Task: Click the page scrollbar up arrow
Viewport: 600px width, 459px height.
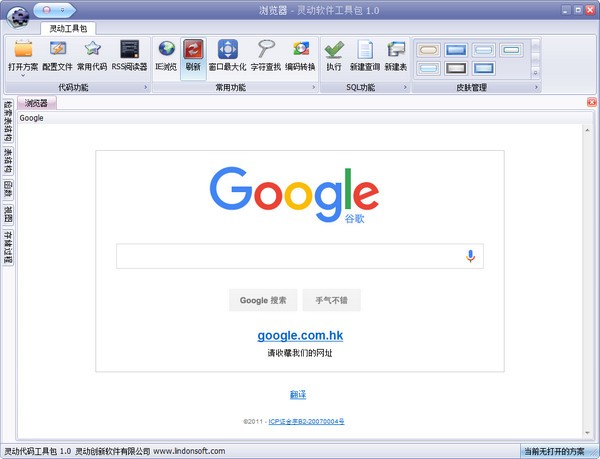Action: click(x=587, y=130)
